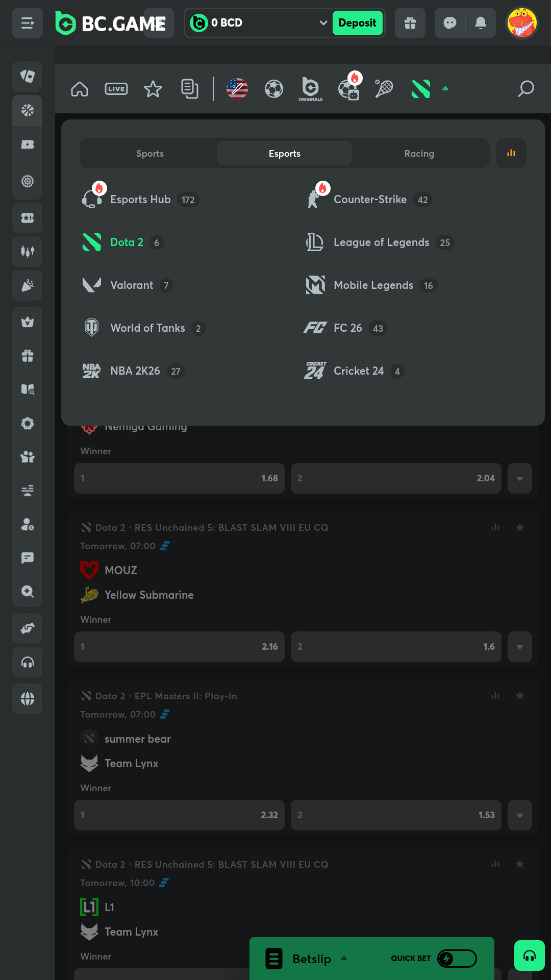Image resolution: width=551 pixels, height=980 pixels.
Task: Open the live support floating button
Action: 530,955
